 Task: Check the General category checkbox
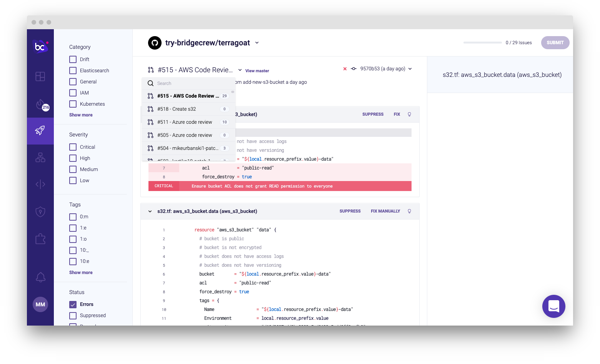[x=73, y=81]
